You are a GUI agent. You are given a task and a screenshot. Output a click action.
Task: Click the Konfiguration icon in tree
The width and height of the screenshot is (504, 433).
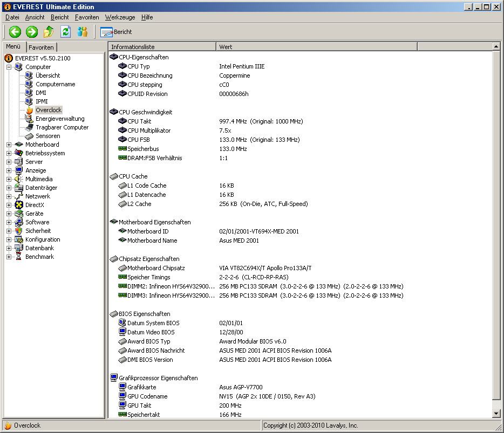tap(19, 239)
